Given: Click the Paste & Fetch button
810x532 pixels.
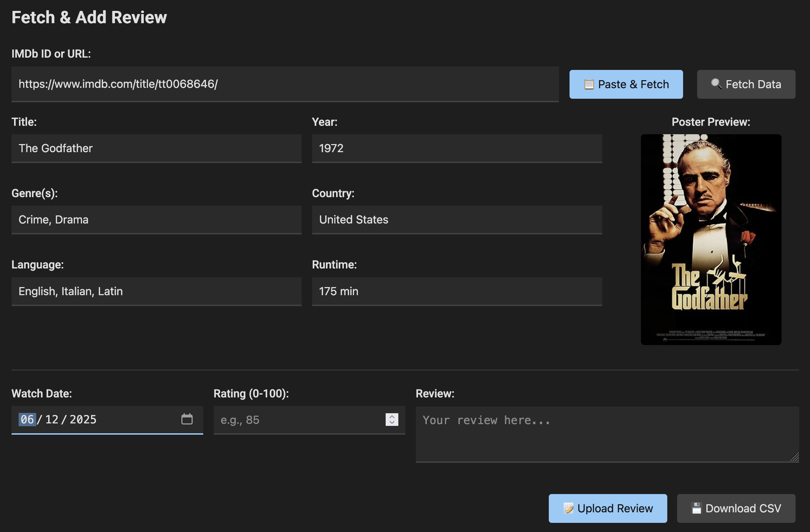Looking at the screenshot, I should click(x=626, y=84).
